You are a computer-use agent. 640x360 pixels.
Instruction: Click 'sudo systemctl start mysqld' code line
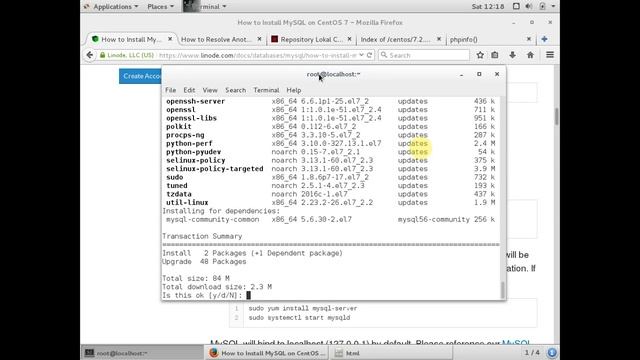pos(299,318)
